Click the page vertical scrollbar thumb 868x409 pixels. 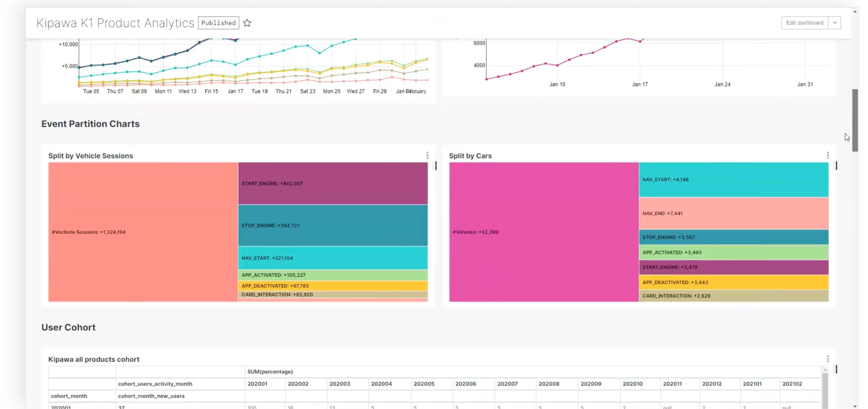[x=855, y=120]
